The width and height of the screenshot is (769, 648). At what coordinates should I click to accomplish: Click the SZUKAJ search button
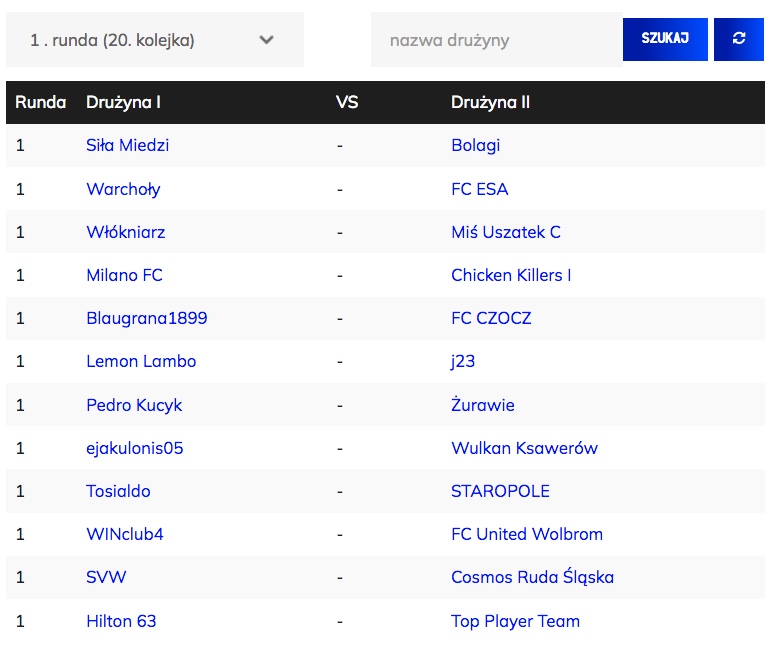click(x=665, y=39)
